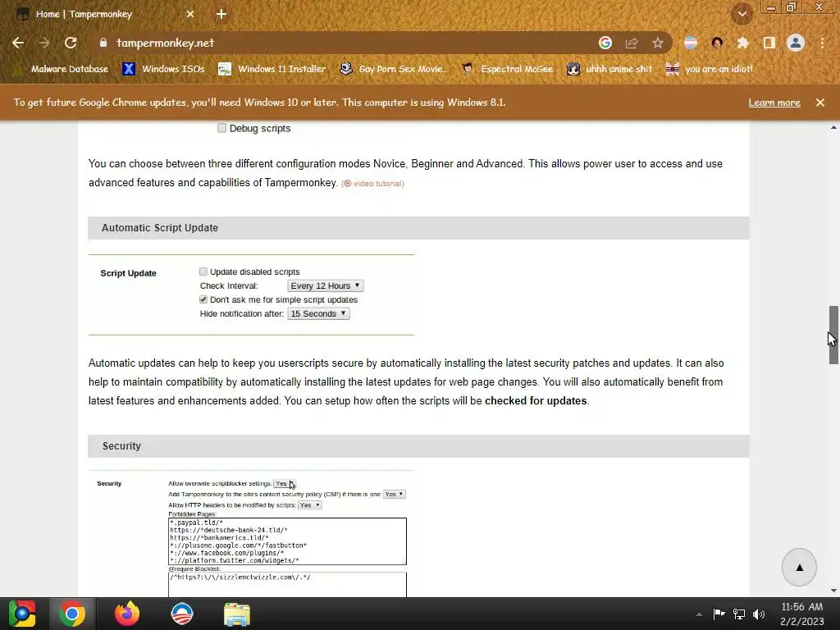Reload the tampermonkey.net page
This screenshot has height=630, width=840.
pos(71,43)
